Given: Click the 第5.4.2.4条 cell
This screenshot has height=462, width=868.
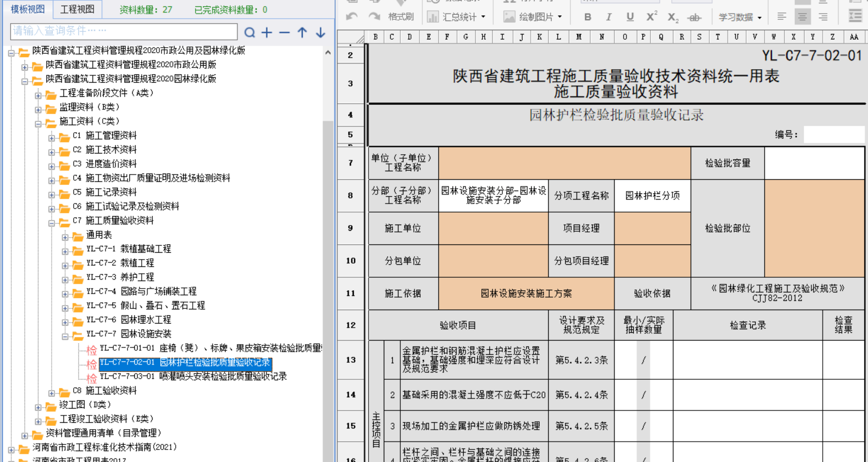Looking at the screenshot, I should (x=582, y=395).
